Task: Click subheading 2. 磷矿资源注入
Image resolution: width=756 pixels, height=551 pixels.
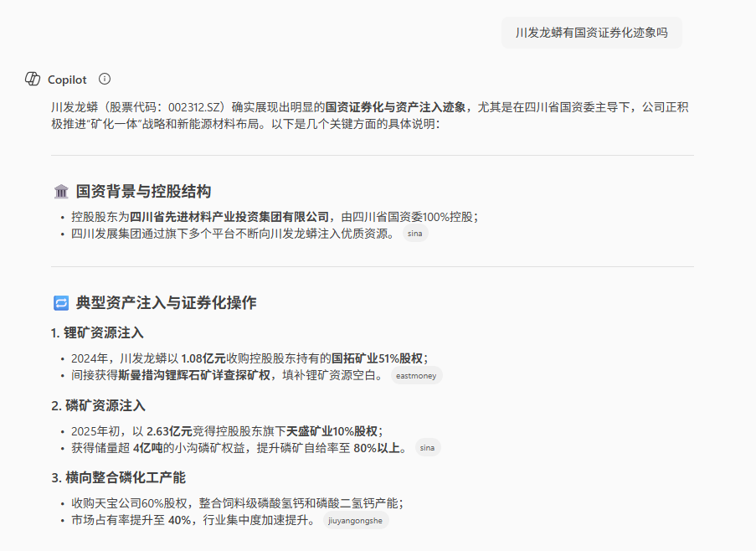Action: (x=98, y=406)
